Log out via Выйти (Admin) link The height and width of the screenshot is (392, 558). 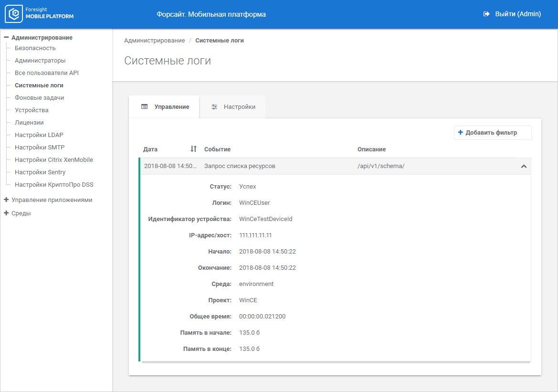point(517,14)
